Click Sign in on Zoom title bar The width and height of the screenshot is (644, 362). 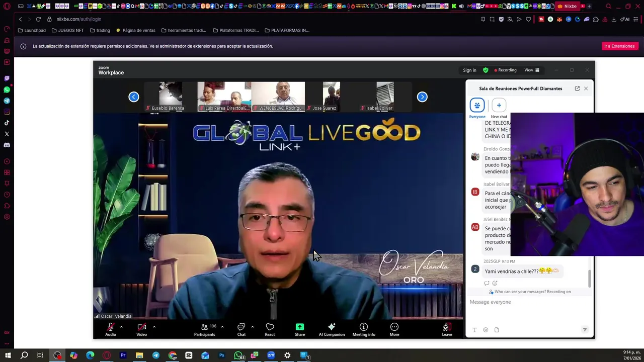click(469, 70)
